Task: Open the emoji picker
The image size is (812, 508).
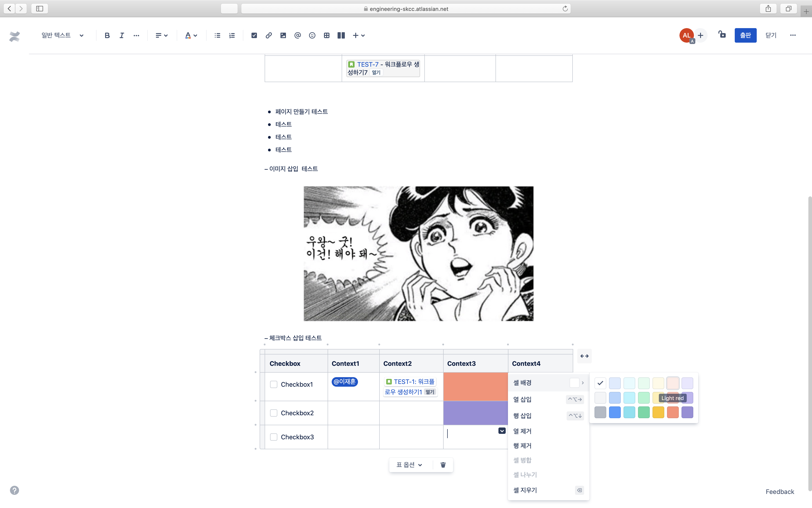Action: [312, 35]
